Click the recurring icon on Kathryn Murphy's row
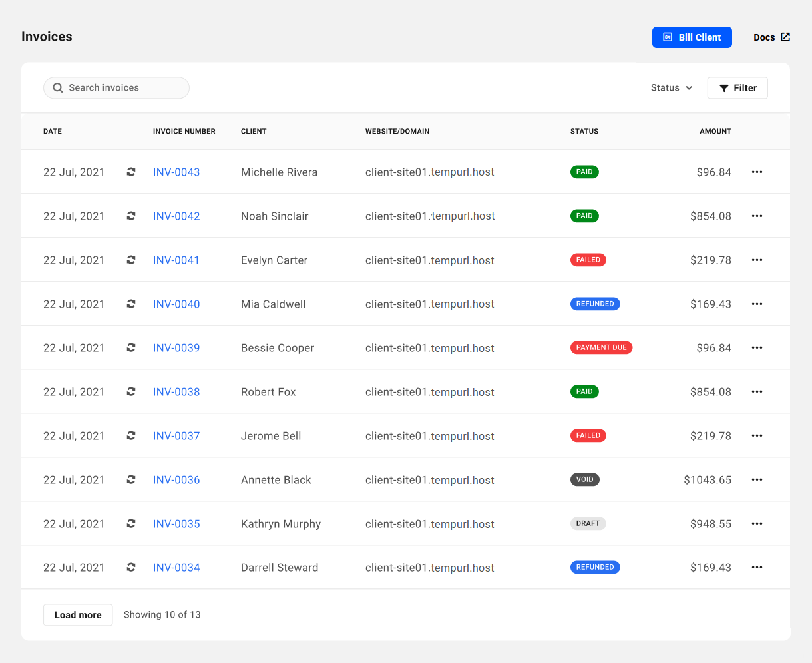 click(131, 523)
